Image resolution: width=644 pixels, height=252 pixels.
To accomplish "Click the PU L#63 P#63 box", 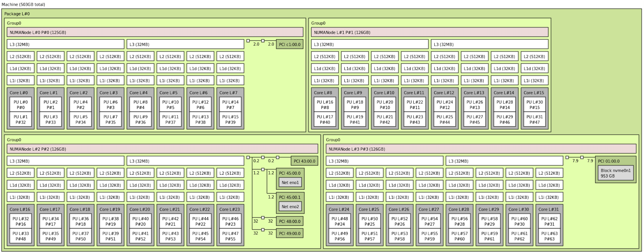I will pyautogui.click(x=549, y=236).
